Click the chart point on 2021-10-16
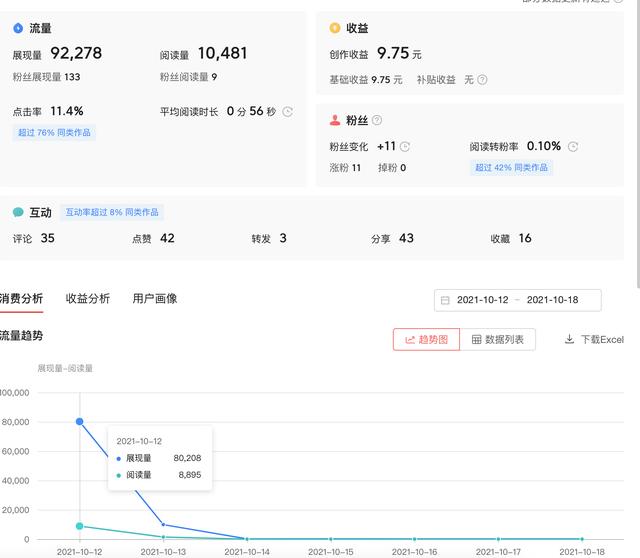 pyautogui.click(x=414, y=539)
